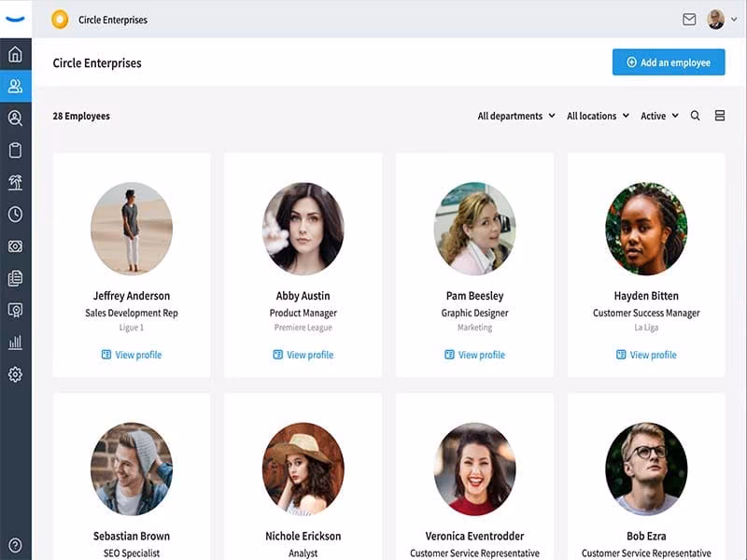747x560 pixels.
Task: Click the name Hayden Bitten
Action: [646, 296]
